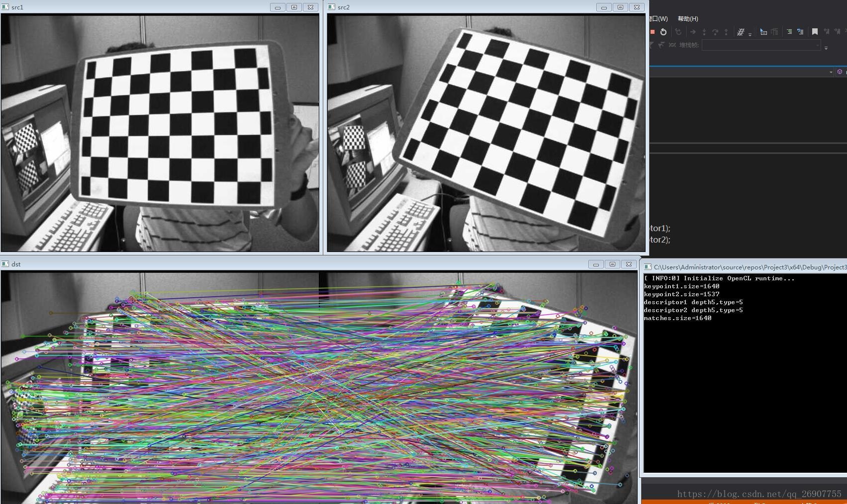Maximize the dst window
This screenshot has width=847, height=504.
click(x=612, y=264)
